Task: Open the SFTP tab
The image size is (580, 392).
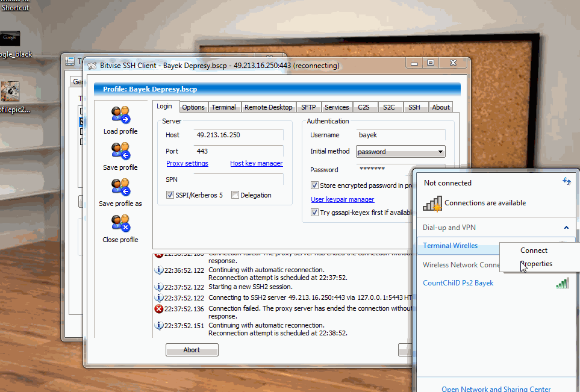Action: tap(308, 107)
